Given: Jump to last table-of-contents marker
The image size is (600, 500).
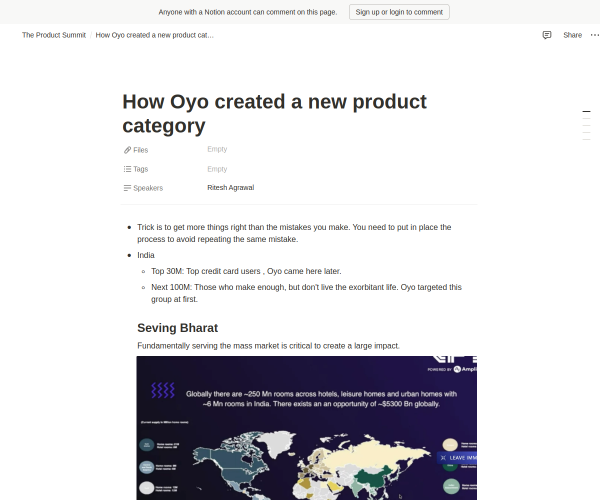Looking at the screenshot, I should point(586,140).
